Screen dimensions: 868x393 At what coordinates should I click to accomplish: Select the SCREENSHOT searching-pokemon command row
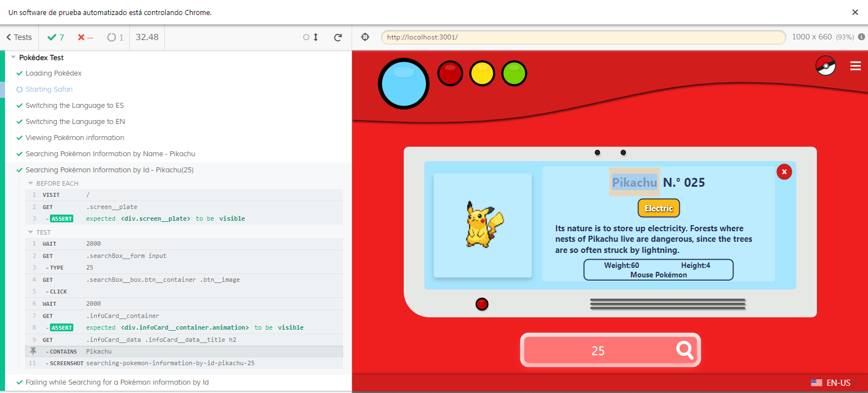pos(184,363)
